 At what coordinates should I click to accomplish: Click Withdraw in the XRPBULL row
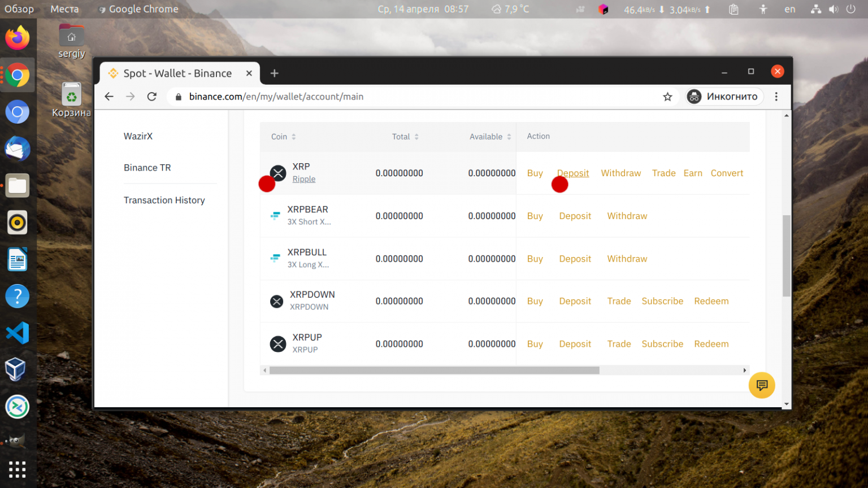point(627,259)
